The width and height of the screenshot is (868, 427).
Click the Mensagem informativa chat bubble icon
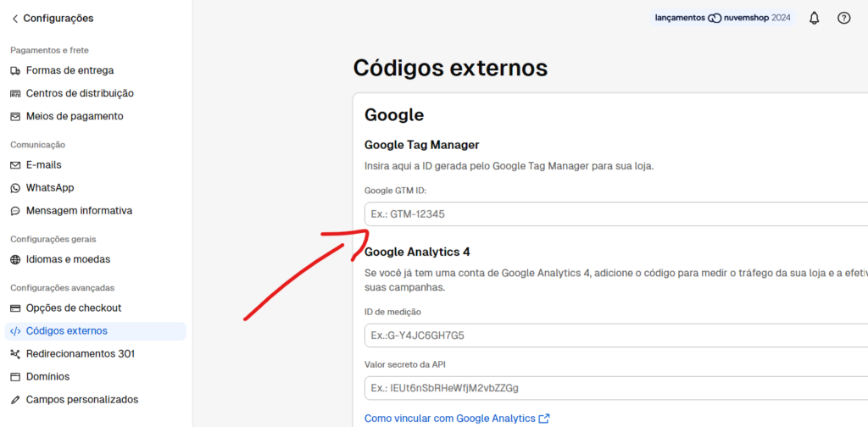point(15,211)
